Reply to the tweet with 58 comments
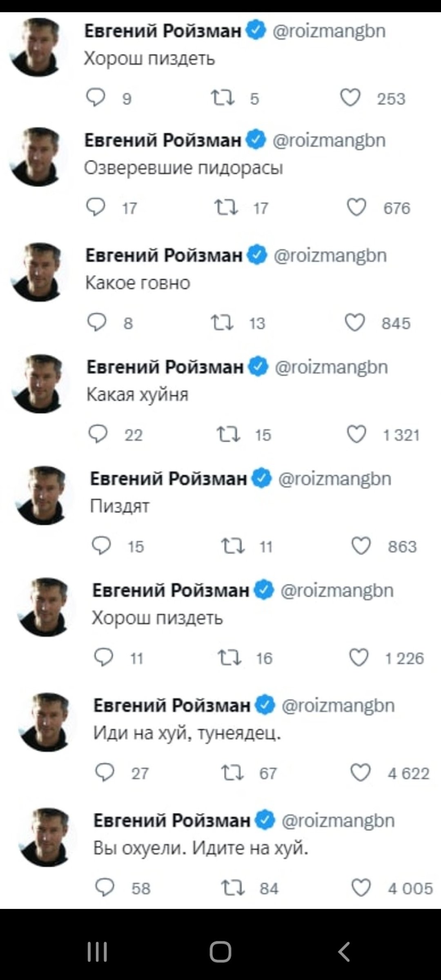441x980 pixels. [x=104, y=888]
